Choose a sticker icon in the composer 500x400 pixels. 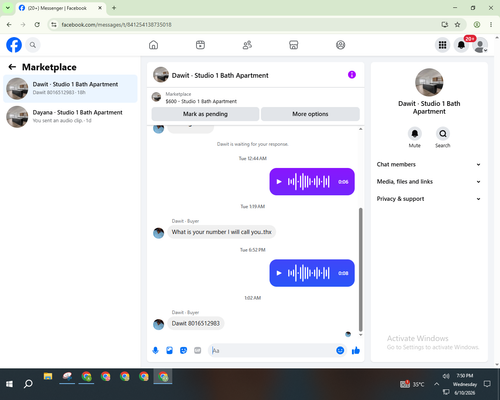183,350
